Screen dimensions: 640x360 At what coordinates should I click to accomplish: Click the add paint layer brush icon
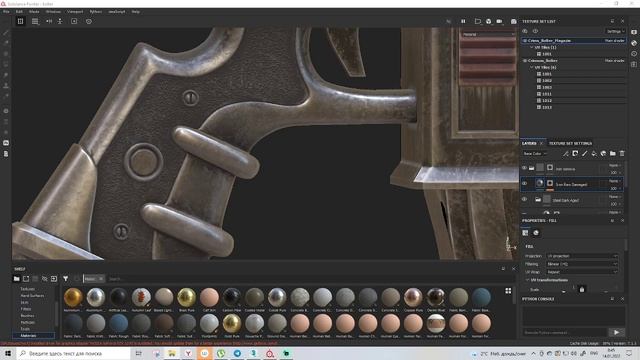584,153
